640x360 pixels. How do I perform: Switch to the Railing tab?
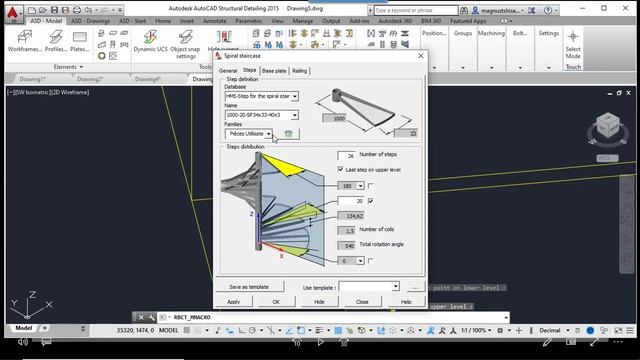tap(299, 71)
